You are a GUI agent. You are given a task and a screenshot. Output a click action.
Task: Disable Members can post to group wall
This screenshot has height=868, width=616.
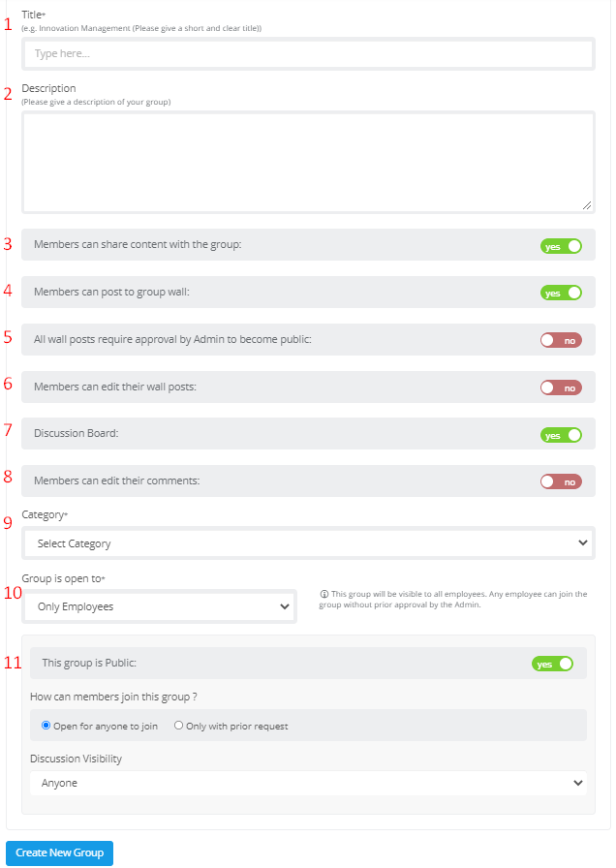[x=561, y=293]
